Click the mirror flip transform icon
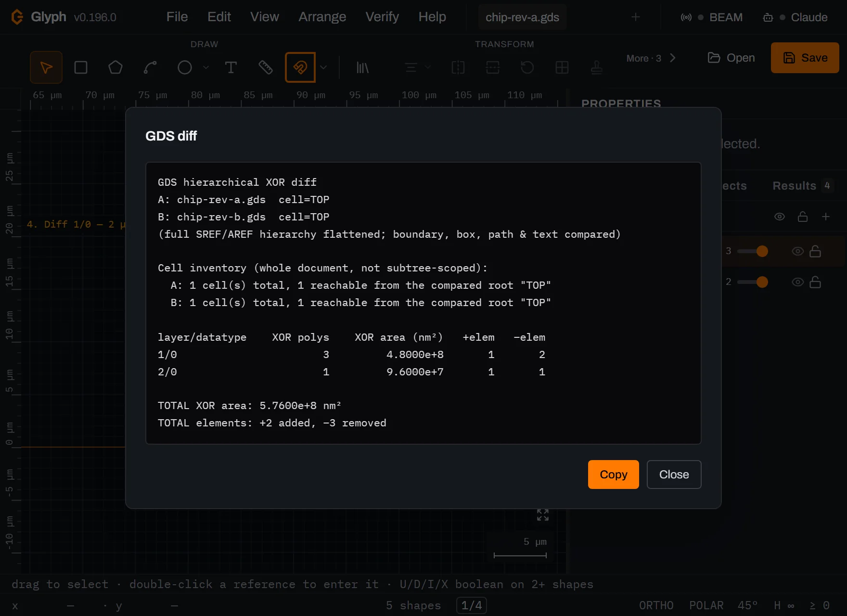Image resolution: width=847 pixels, height=616 pixels. click(458, 67)
